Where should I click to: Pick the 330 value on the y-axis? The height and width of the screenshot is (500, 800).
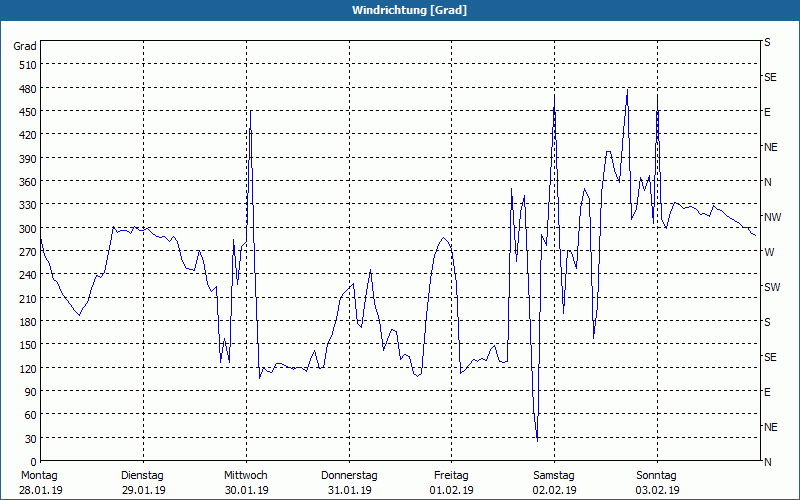(28, 205)
